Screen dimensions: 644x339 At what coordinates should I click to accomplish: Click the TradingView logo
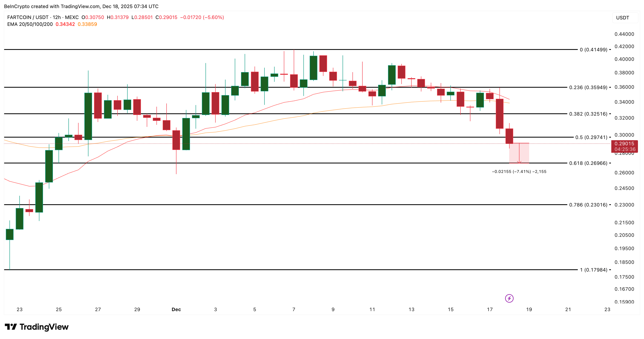(x=36, y=326)
